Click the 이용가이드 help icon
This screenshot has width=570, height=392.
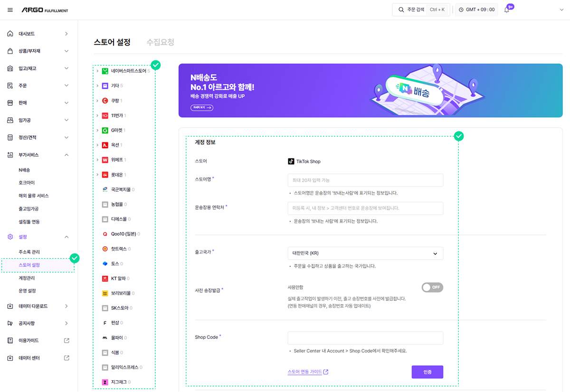coord(10,340)
